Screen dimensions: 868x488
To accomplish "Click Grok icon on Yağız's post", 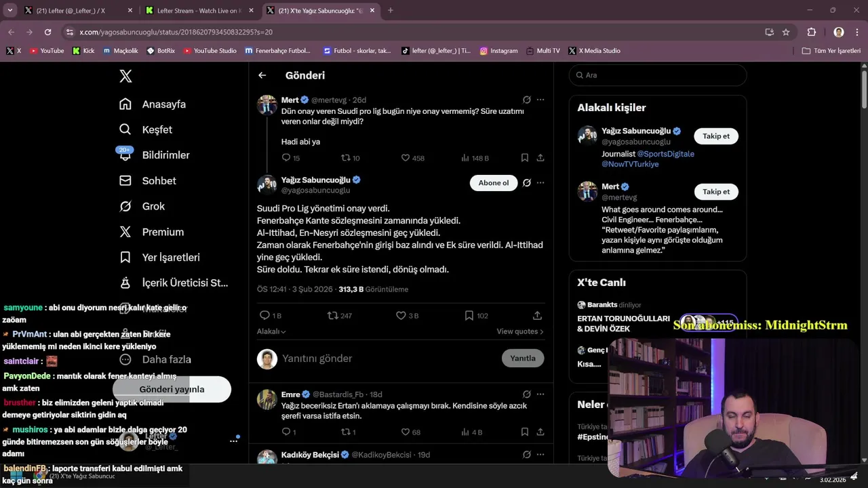I will (x=527, y=183).
